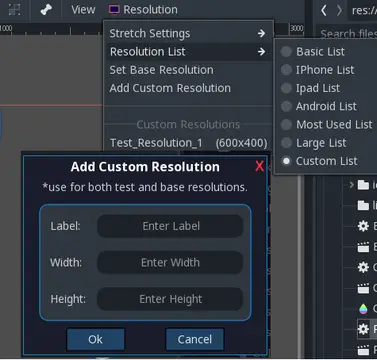377x360 pixels.
Task: Select the highlighted gear file in file tree
Action: tap(367, 329)
